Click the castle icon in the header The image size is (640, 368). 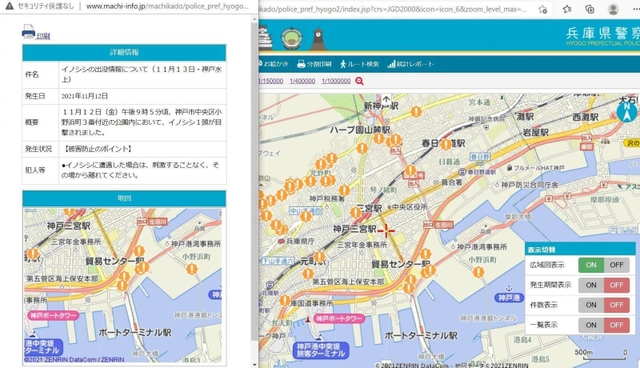pyautogui.click(x=265, y=38)
